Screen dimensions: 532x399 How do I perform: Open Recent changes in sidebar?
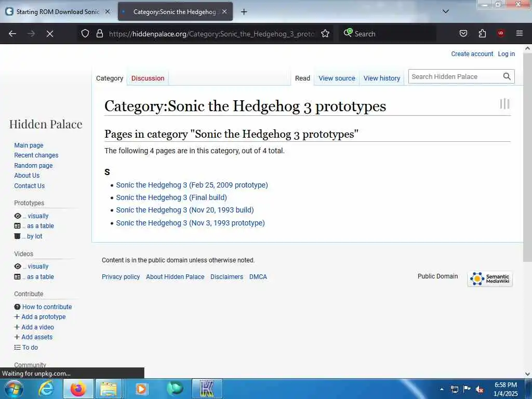(36, 155)
